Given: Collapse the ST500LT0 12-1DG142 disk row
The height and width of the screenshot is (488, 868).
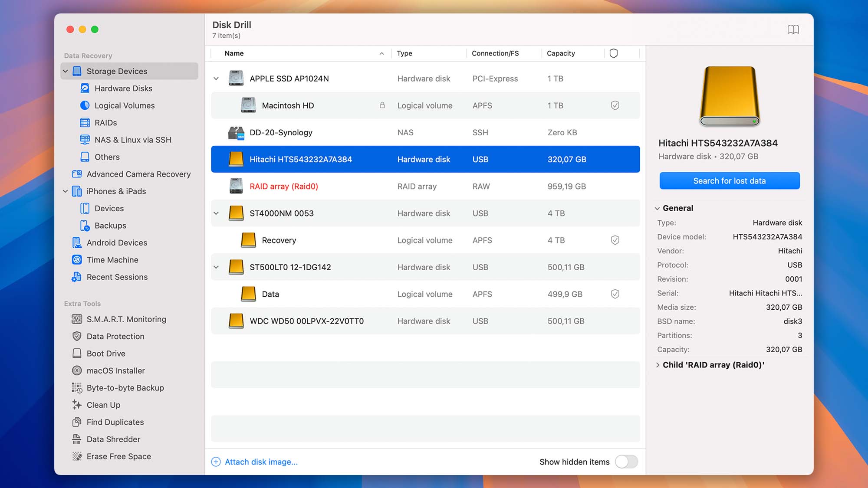Looking at the screenshot, I should pyautogui.click(x=216, y=267).
